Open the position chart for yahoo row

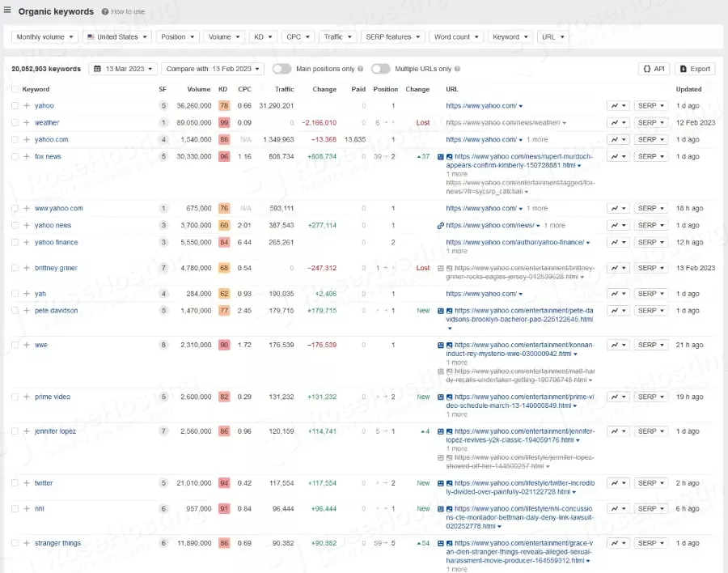coord(618,105)
